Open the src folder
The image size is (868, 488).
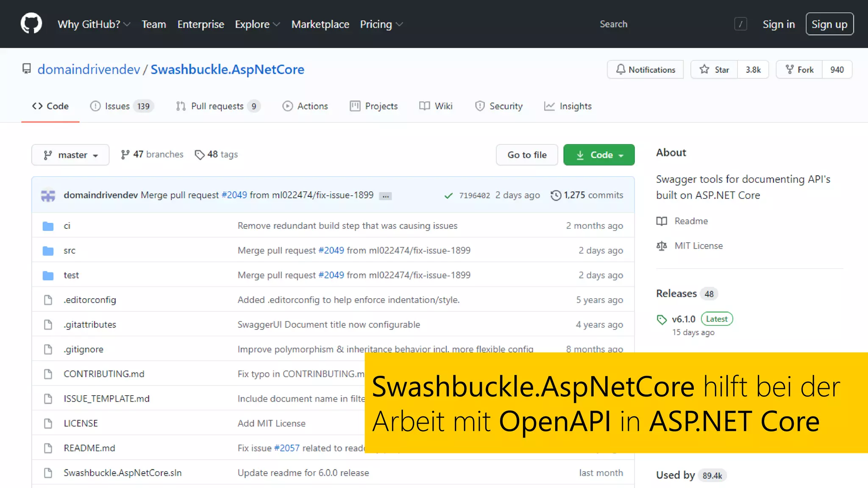70,251
